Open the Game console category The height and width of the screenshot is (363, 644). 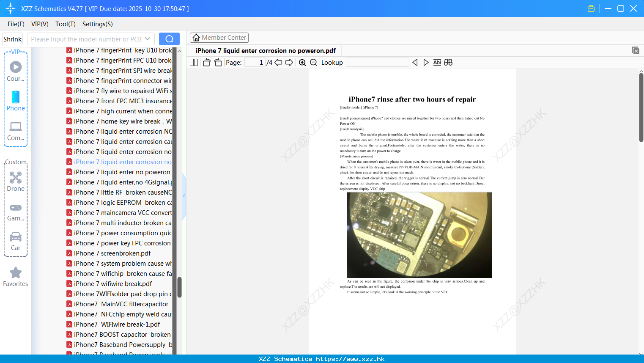coord(16,212)
